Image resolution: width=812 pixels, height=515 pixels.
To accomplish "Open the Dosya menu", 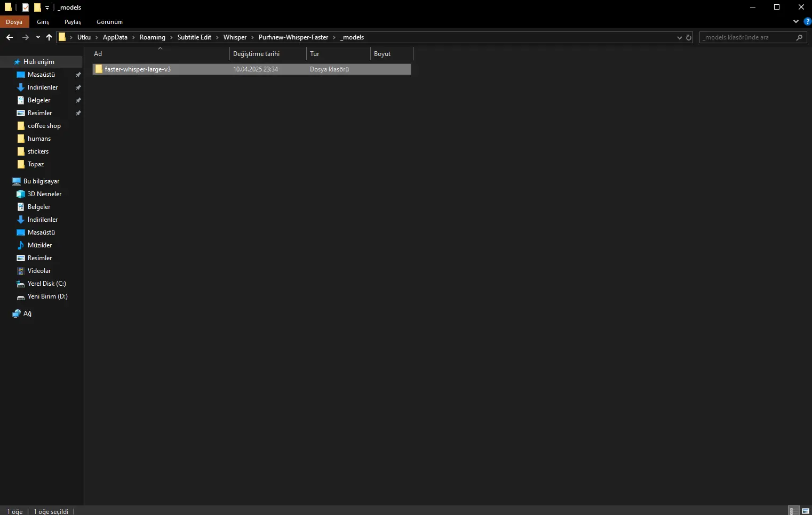I will (x=14, y=22).
